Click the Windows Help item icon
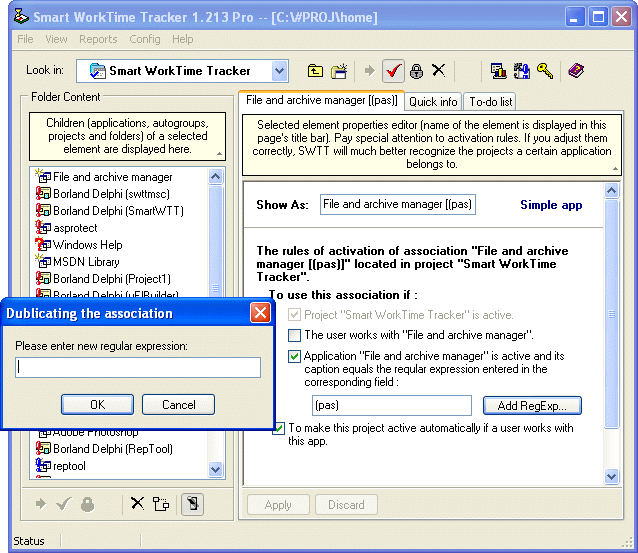Screen dimensions: 638x553 coord(43,245)
